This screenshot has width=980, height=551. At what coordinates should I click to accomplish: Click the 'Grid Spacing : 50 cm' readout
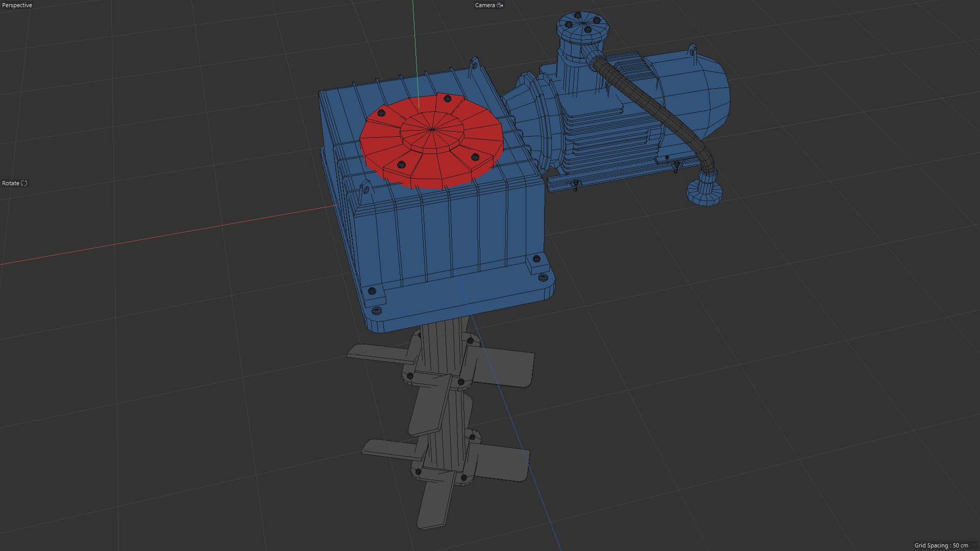(941, 545)
